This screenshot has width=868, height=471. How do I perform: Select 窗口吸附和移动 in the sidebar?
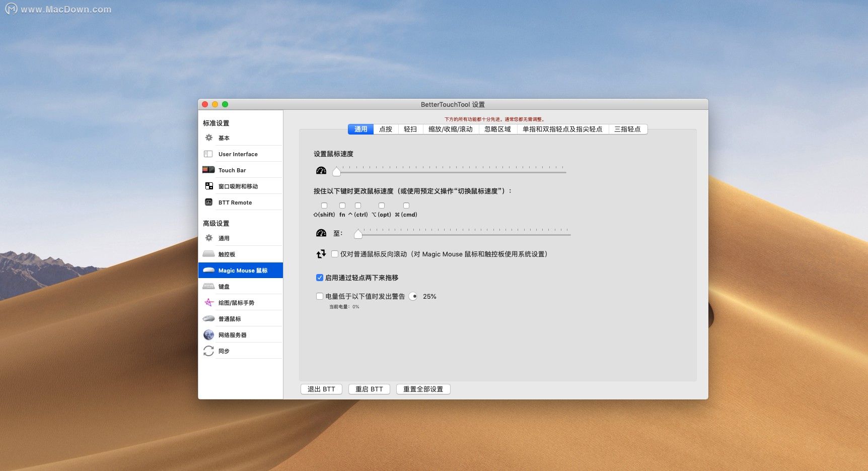click(x=241, y=186)
